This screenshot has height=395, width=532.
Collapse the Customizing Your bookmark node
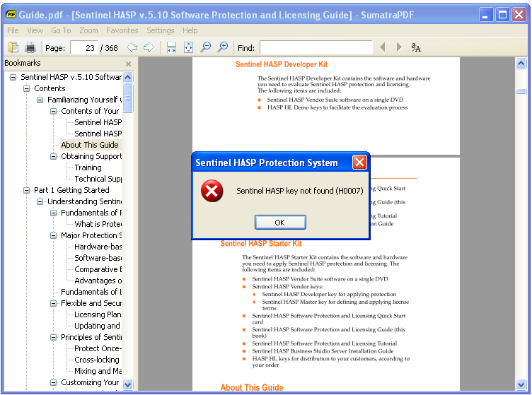53,382
